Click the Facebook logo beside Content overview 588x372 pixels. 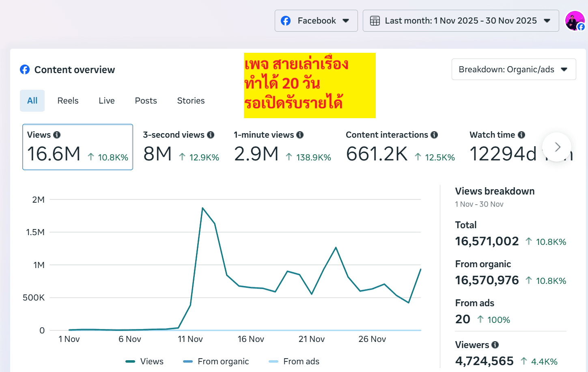25,70
